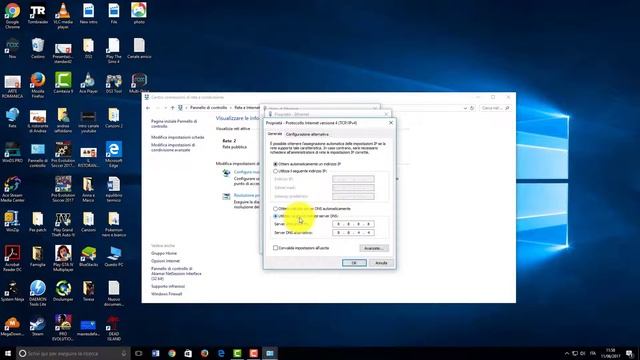Open the action center notifications icon
The width and height of the screenshot is (640, 360).
point(630,353)
